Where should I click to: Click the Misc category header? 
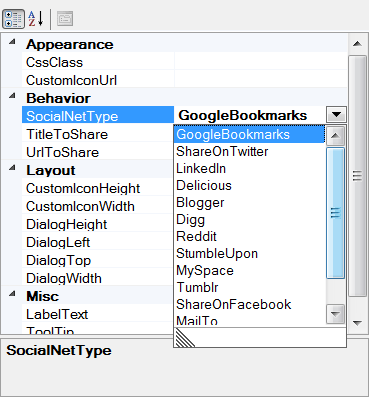43,296
